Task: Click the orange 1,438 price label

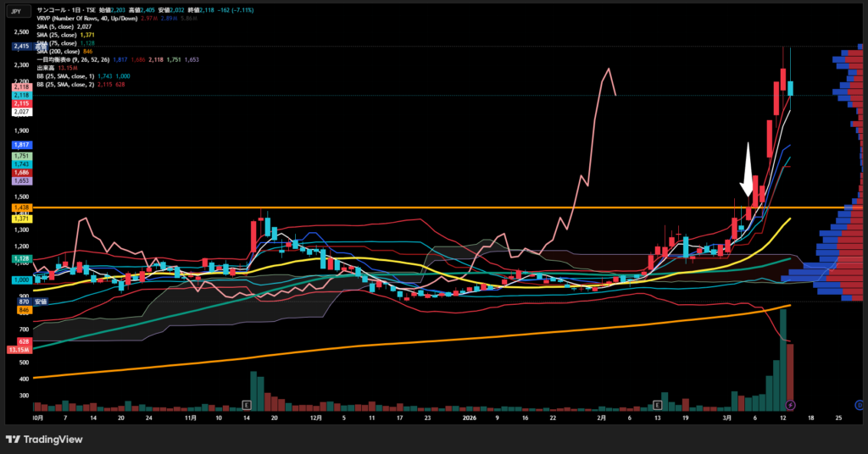Action: pos(21,208)
